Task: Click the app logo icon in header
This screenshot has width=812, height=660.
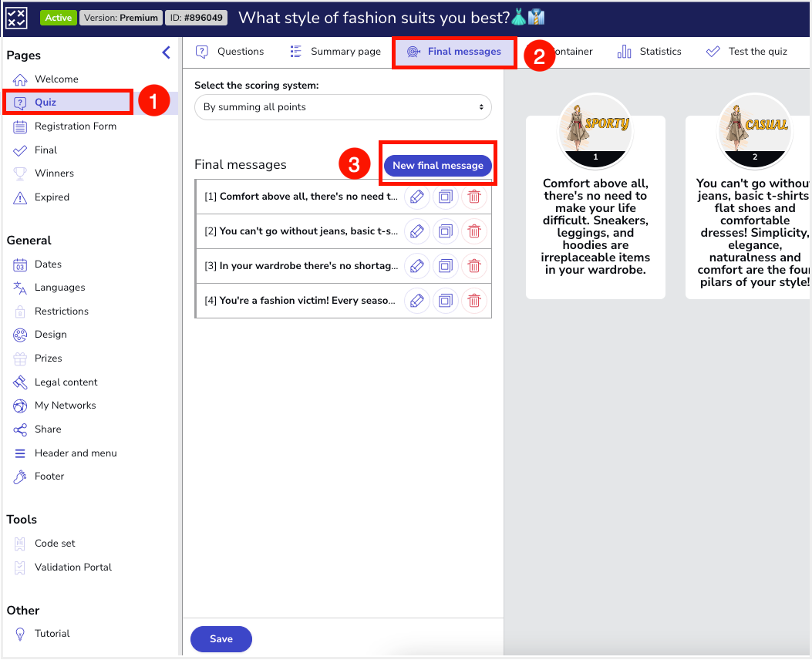Action: (x=16, y=18)
